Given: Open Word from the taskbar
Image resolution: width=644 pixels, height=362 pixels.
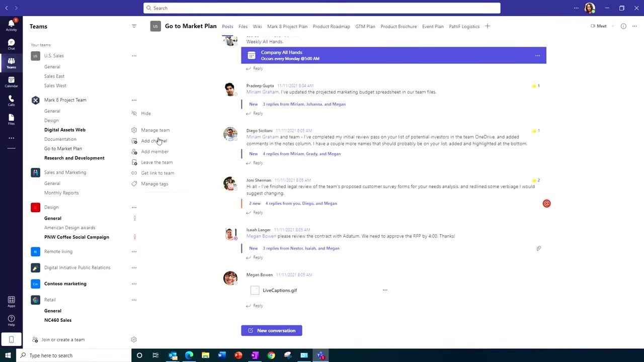Looking at the screenshot, I should pos(222,355).
